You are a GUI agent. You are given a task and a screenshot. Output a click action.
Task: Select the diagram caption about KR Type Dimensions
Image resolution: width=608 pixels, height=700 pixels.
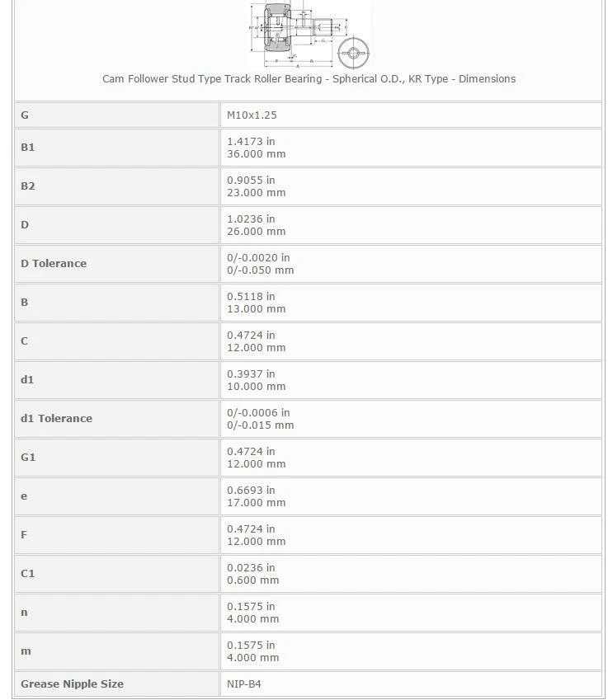coord(309,79)
